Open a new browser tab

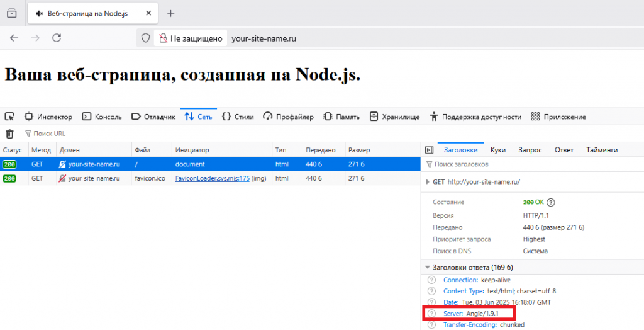pos(171,14)
